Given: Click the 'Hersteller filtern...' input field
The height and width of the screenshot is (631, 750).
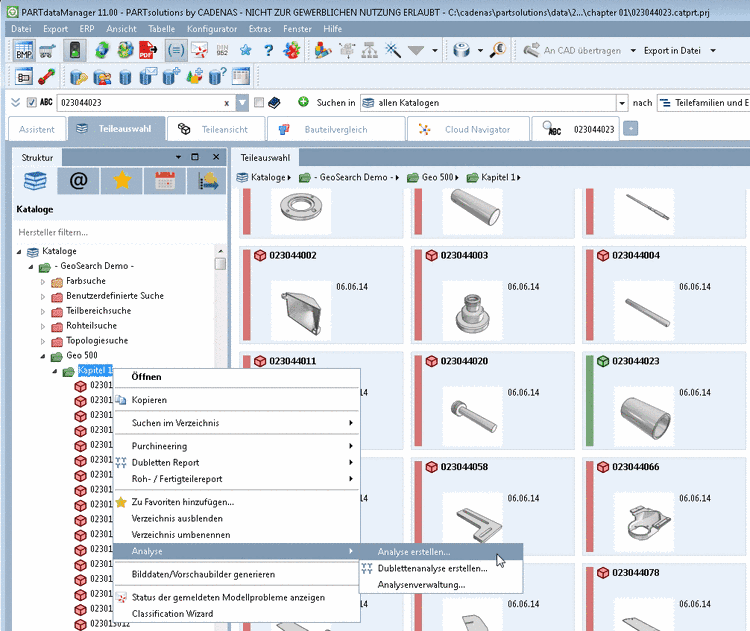Looking at the screenshot, I should point(120,232).
